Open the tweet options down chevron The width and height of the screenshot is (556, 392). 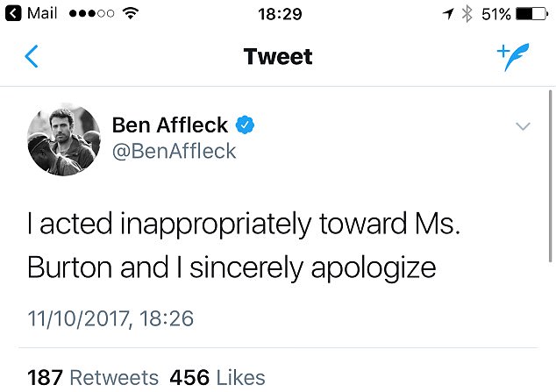point(523,127)
